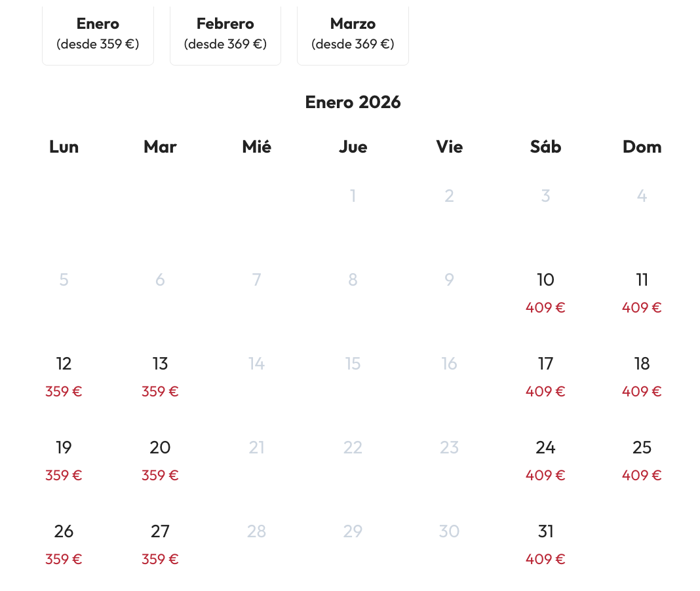Select Monday January 26 date
700x591 pixels.
pos(64,544)
